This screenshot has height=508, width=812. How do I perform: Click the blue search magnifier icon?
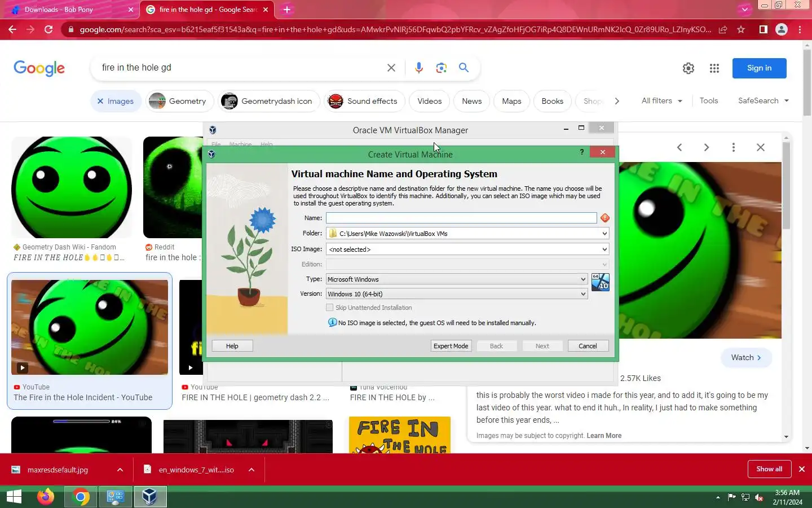point(464,68)
